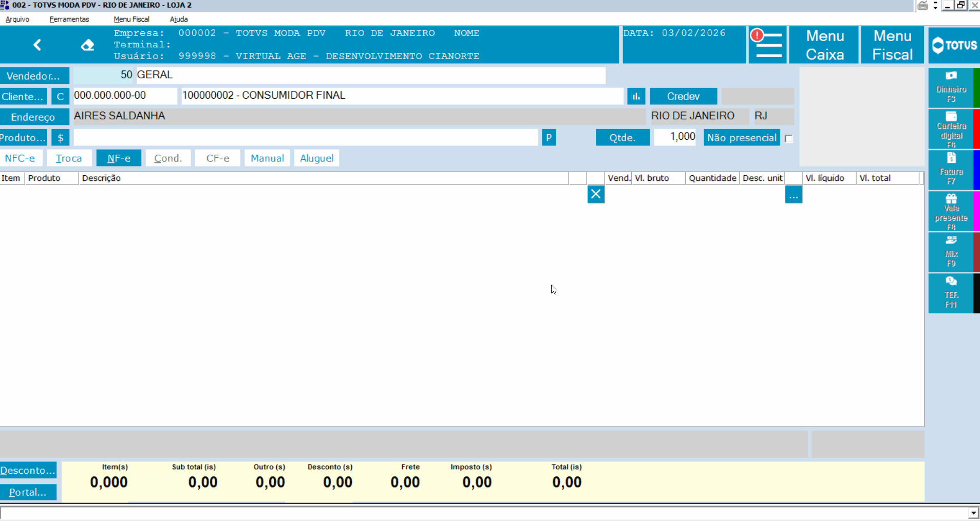
Task: Click the Endereço button
Action: pos(34,117)
